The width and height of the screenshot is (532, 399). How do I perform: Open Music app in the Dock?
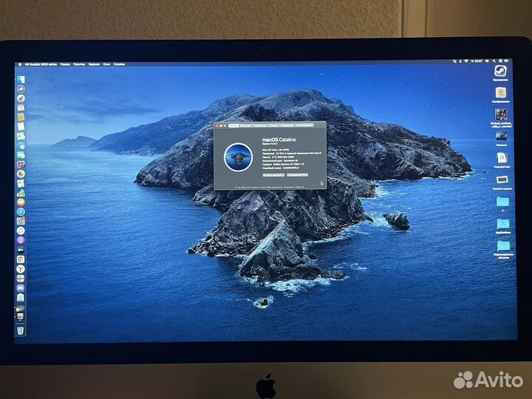point(21,231)
